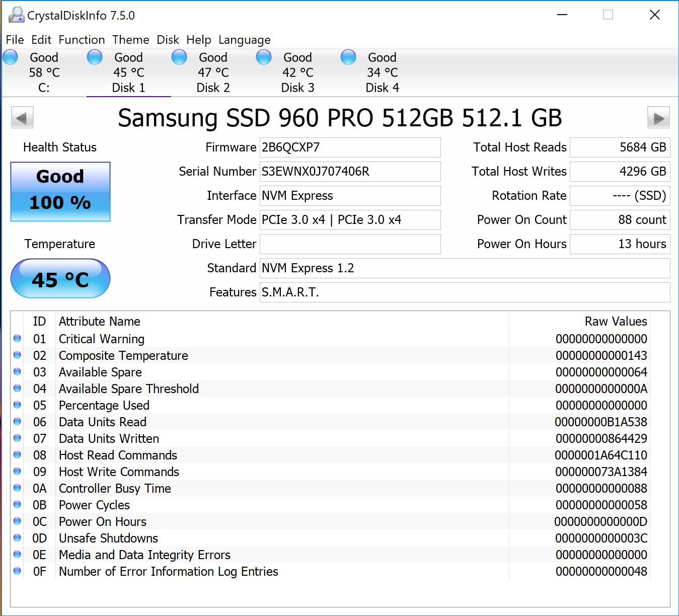This screenshot has width=679, height=616.
Task: Open the Language menu
Action: click(x=244, y=40)
